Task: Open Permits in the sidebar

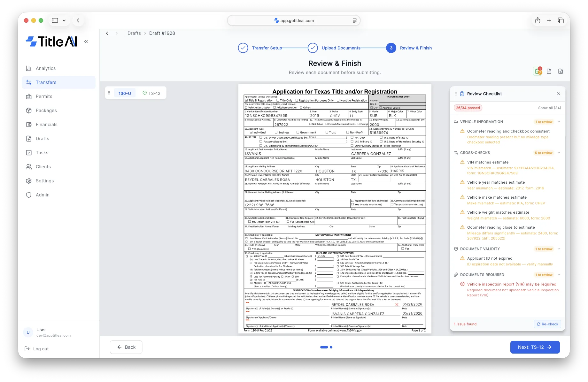Action: pos(59,96)
